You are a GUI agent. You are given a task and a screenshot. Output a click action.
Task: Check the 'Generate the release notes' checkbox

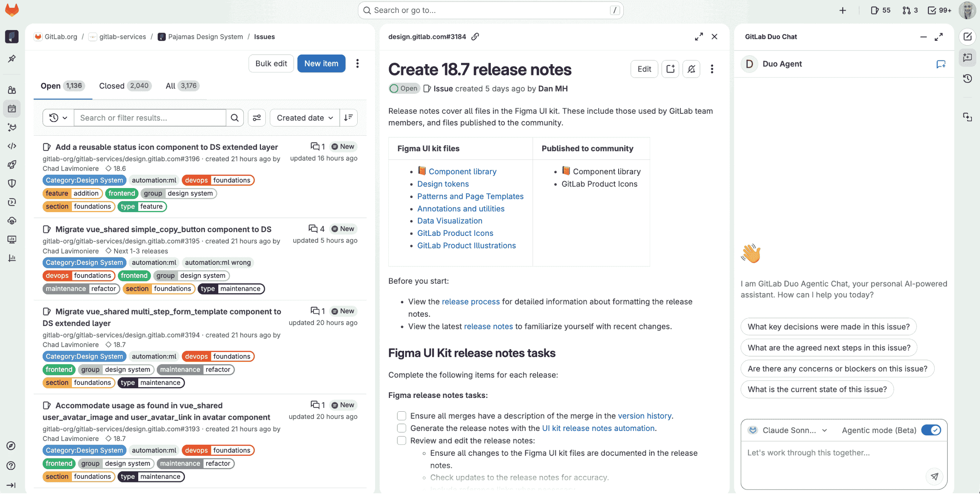401,428
